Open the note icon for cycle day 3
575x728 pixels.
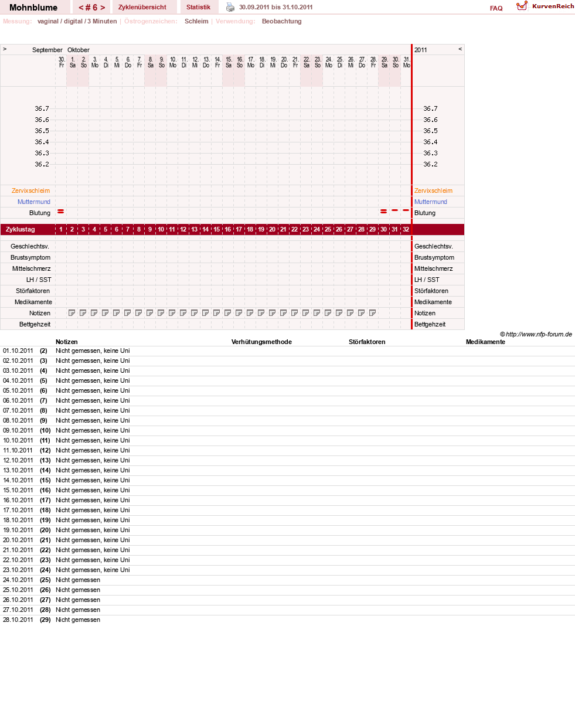[83, 313]
